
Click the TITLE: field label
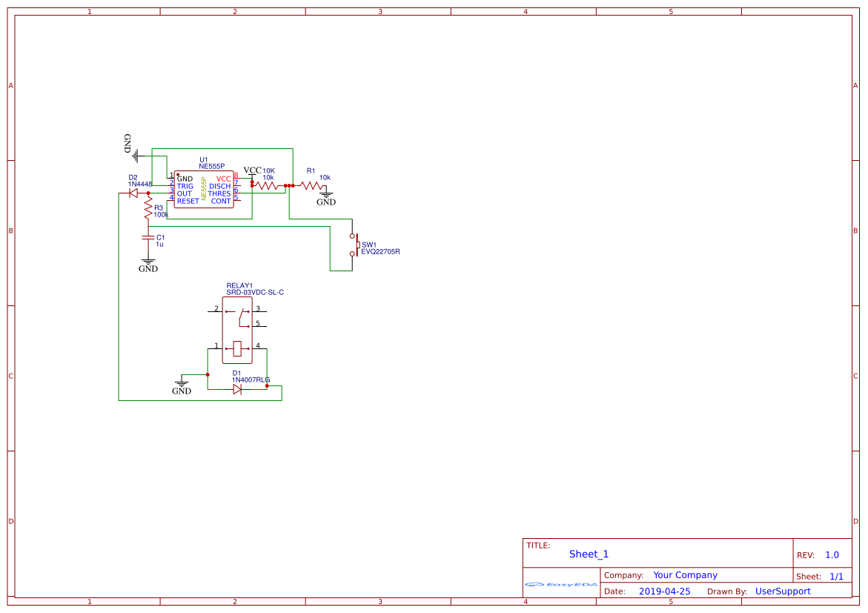538,546
